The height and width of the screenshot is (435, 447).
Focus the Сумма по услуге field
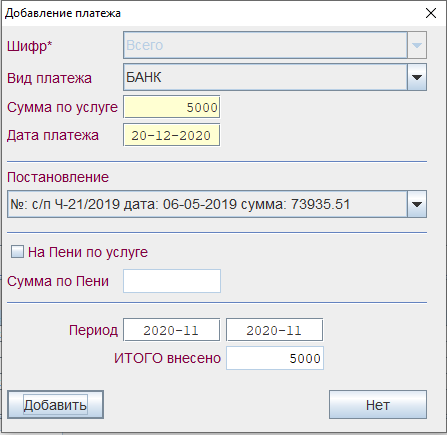point(172,107)
